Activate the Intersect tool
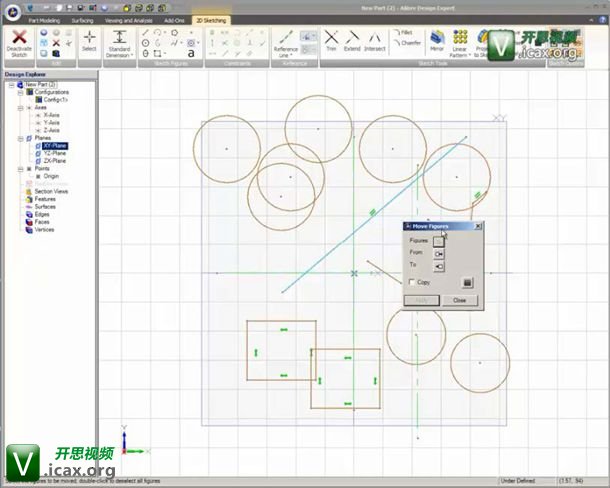 click(x=375, y=40)
